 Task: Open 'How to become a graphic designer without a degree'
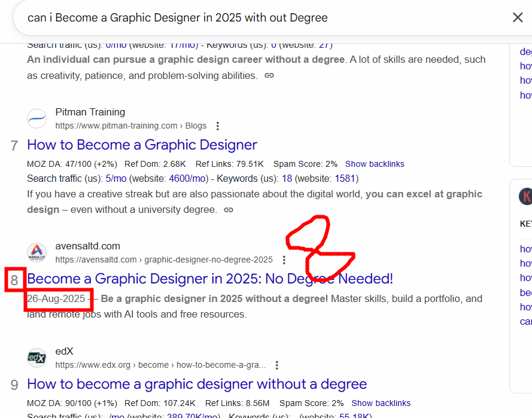click(197, 384)
